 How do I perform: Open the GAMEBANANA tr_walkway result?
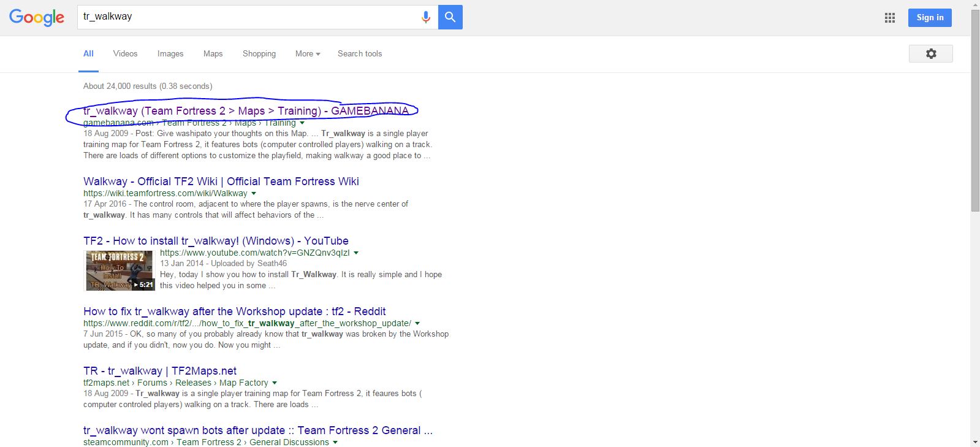pos(246,111)
